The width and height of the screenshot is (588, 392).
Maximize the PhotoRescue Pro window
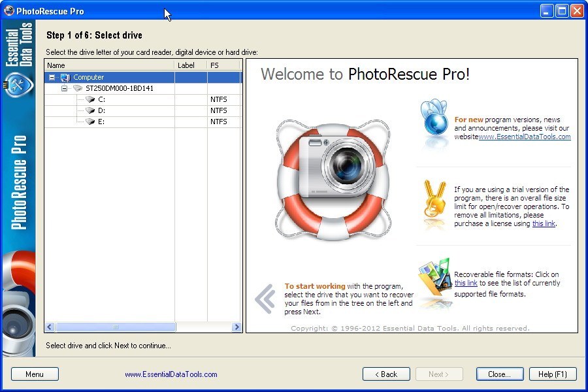[562, 11]
